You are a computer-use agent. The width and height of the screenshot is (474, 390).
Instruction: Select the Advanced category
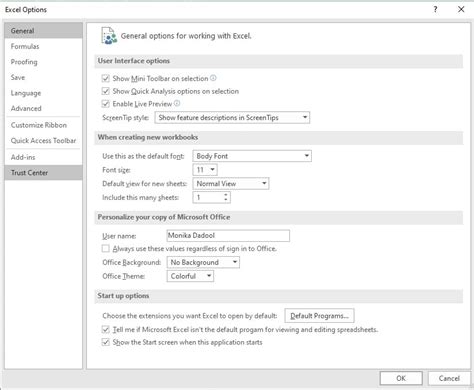coord(43,108)
